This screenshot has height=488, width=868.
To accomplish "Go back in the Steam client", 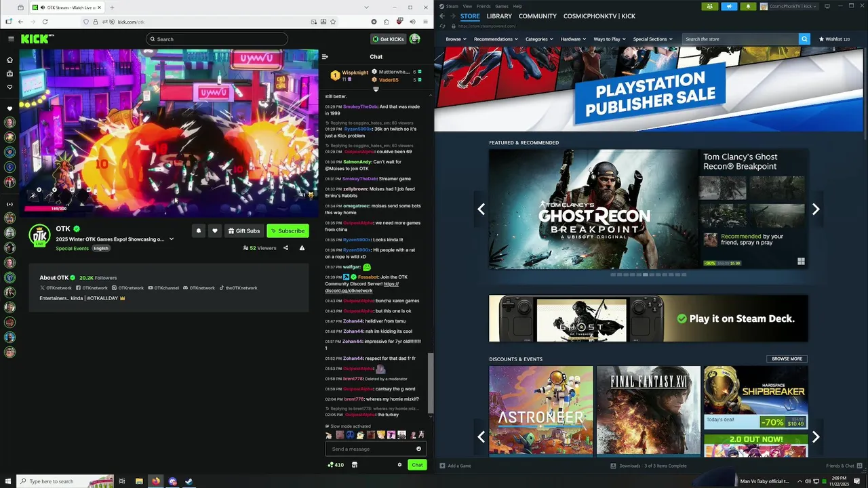I will click(x=442, y=16).
